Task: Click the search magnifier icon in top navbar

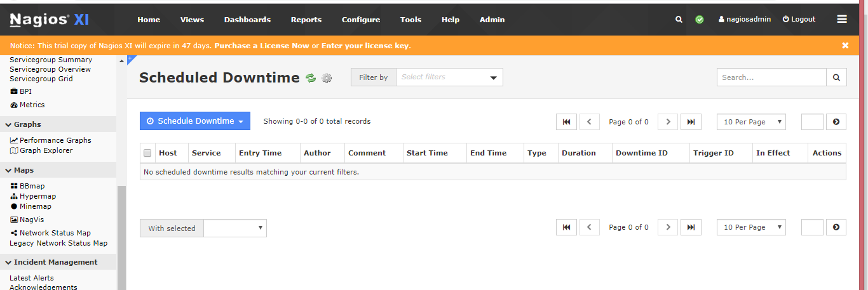Action: tap(679, 20)
